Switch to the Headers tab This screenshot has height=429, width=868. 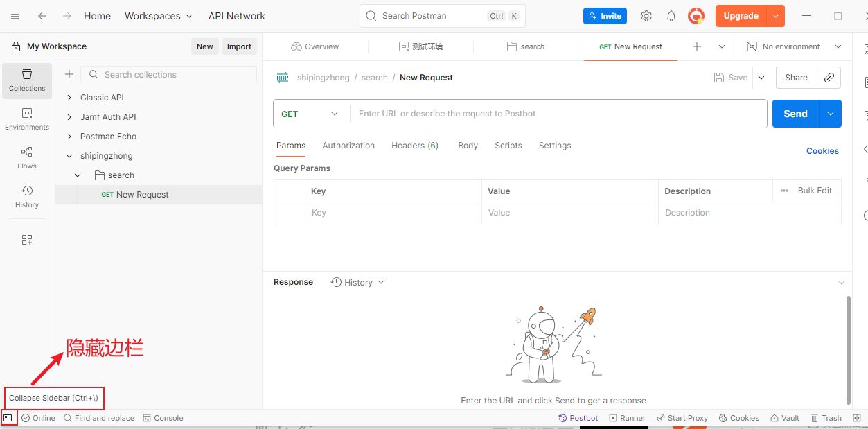point(414,146)
